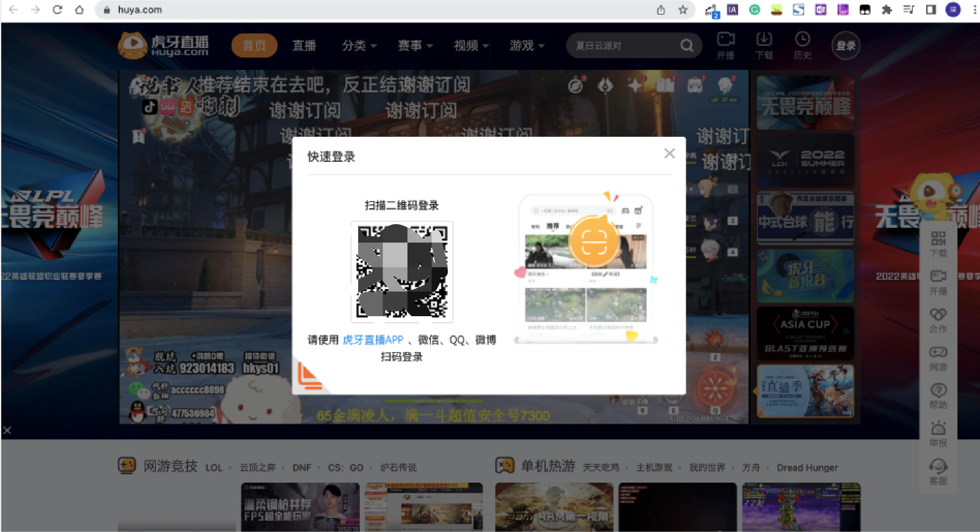Toggle the browser side panel icon

[x=931, y=10]
